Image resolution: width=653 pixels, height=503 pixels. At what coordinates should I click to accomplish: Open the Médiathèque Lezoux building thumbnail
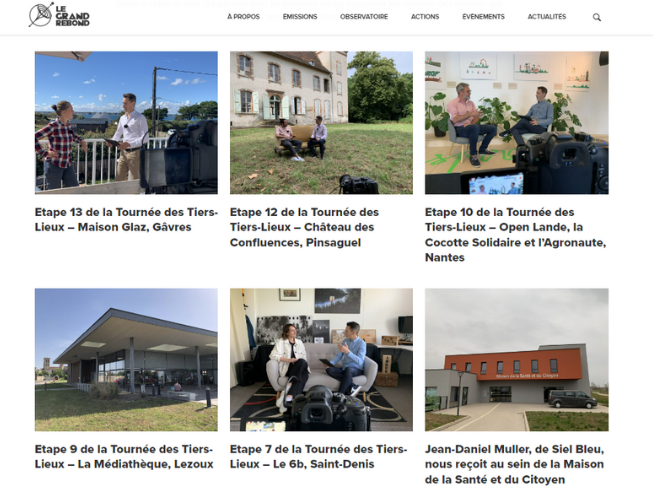click(x=126, y=359)
